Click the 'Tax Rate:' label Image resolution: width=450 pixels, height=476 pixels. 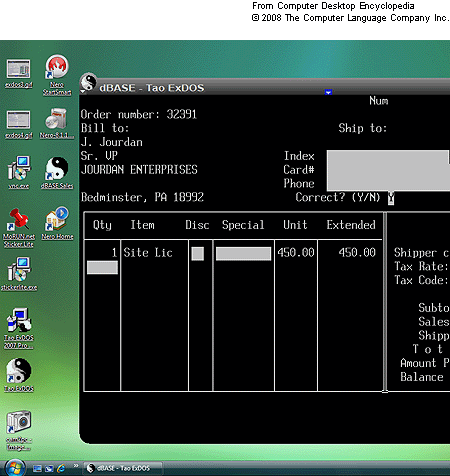(x=421, y=266)
